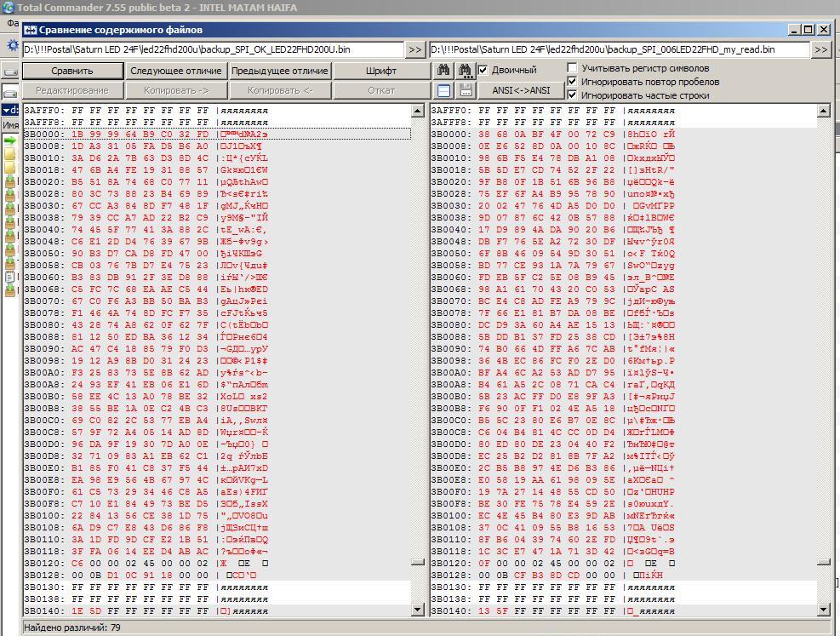This screenshot has width=840, height=636.
Task: Click the gear icon in Total Commander toolbar
Action: coord(12,45)
